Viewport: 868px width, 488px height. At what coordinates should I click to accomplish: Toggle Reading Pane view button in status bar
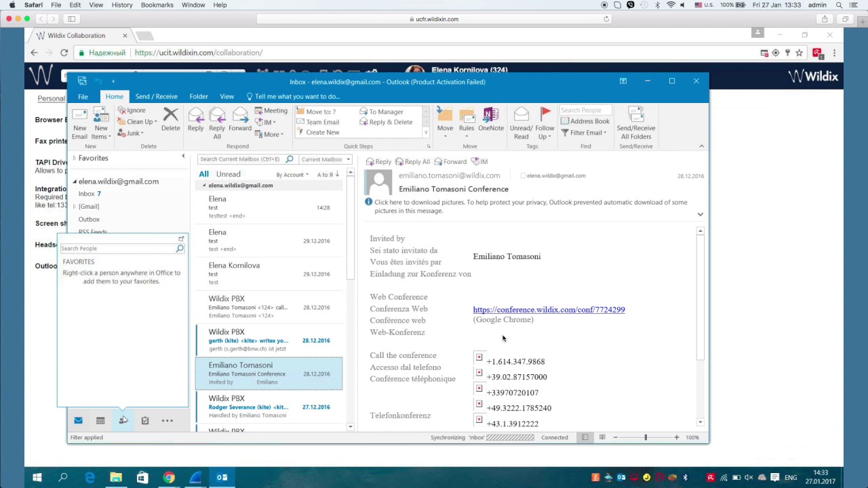pos(601,437)
